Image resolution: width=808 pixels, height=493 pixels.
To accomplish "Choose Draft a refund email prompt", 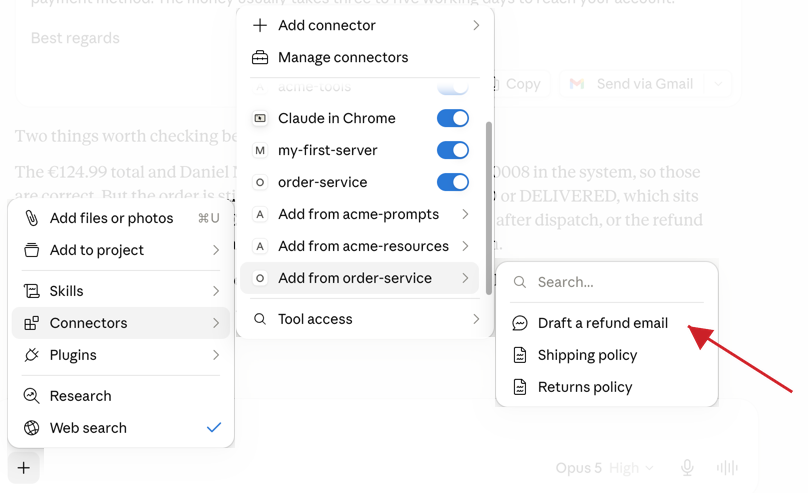I will pyautogui.click(x=607, y=323).
